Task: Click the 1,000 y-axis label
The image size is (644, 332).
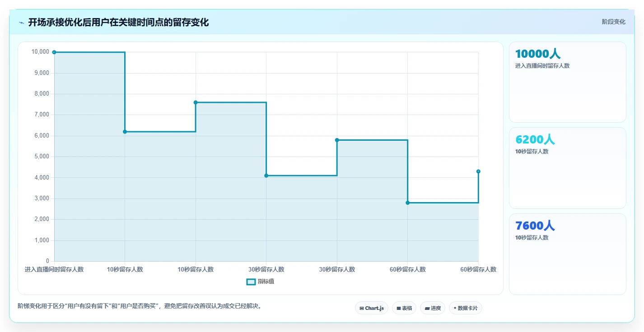Action: click(x=42, y=240)
